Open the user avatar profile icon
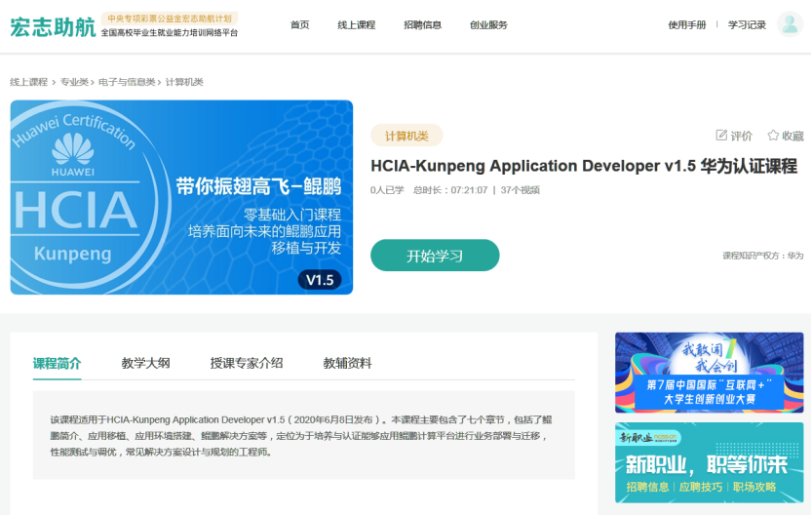This screenshot has height=515, width=812. click(790, 24)
